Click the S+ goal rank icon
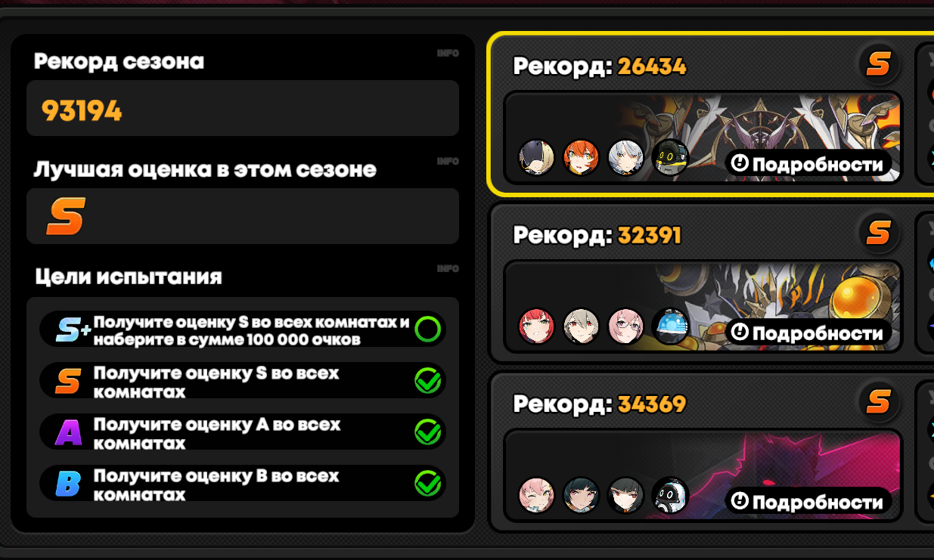Image resolution: width=934 pixels, height=560 pixels. pos(73,330)
